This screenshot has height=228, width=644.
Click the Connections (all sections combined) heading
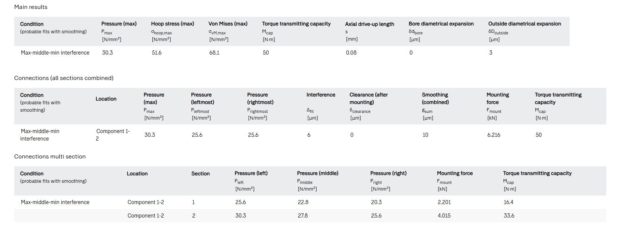[x=64, y=78]
